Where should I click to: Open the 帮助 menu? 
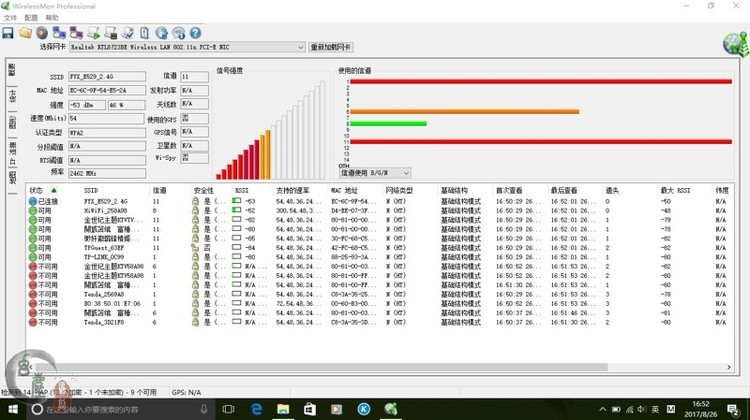click(x=52, y=18)
